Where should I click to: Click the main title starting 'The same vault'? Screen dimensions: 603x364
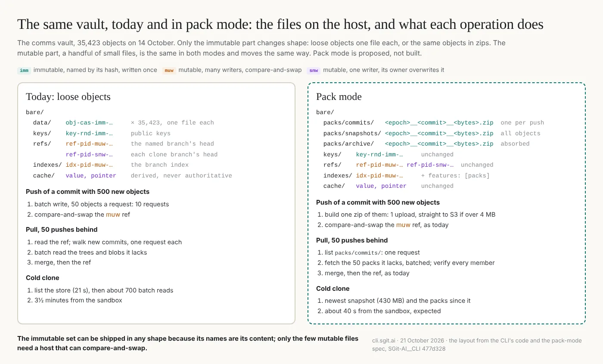pos(280,24)
